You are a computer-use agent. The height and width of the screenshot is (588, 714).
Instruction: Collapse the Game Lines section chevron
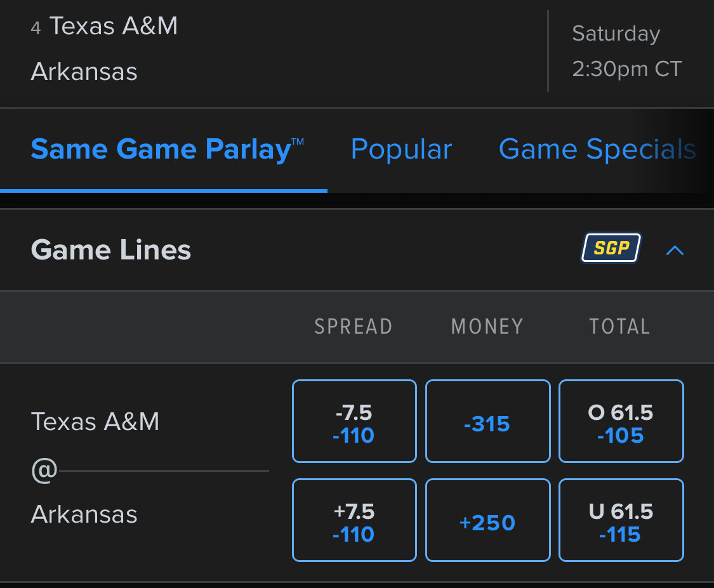[x=675, y=250]
